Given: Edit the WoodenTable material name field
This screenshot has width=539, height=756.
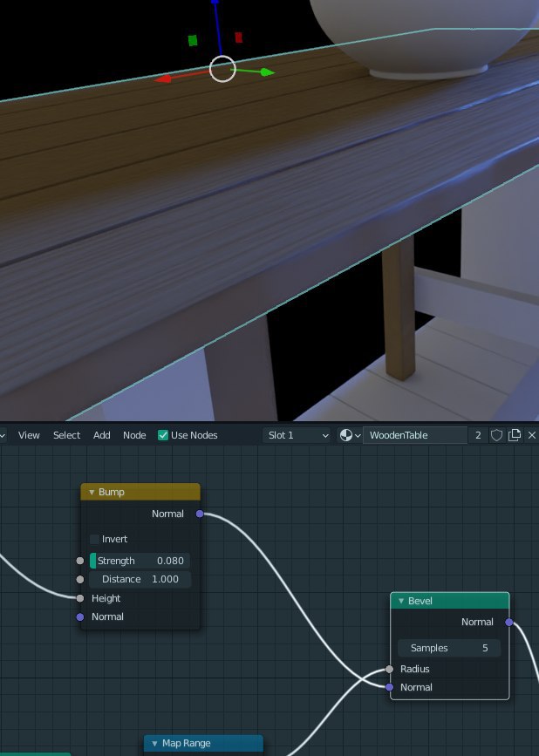Looking at the screenshot, I should 414,435.
